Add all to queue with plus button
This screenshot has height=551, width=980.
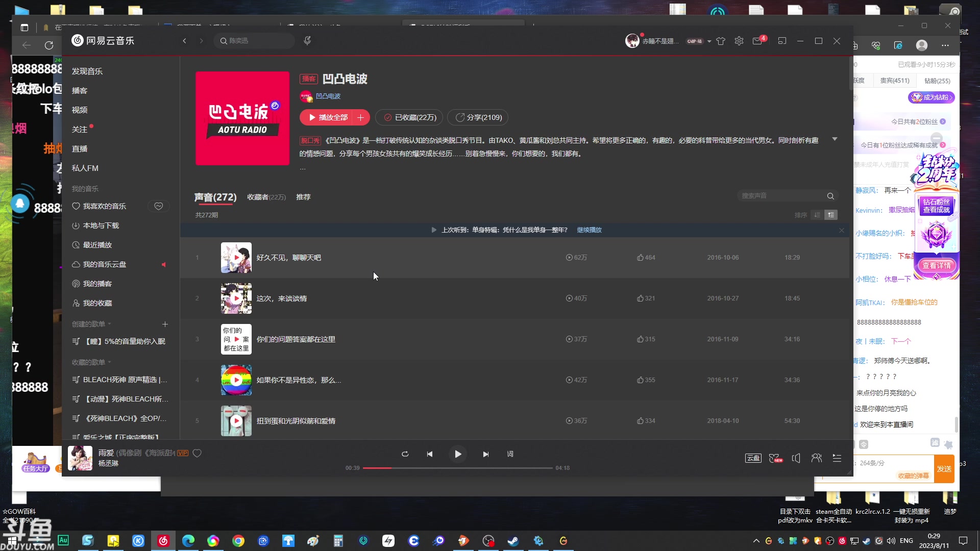pyautogui.click(x=361, y=117)
